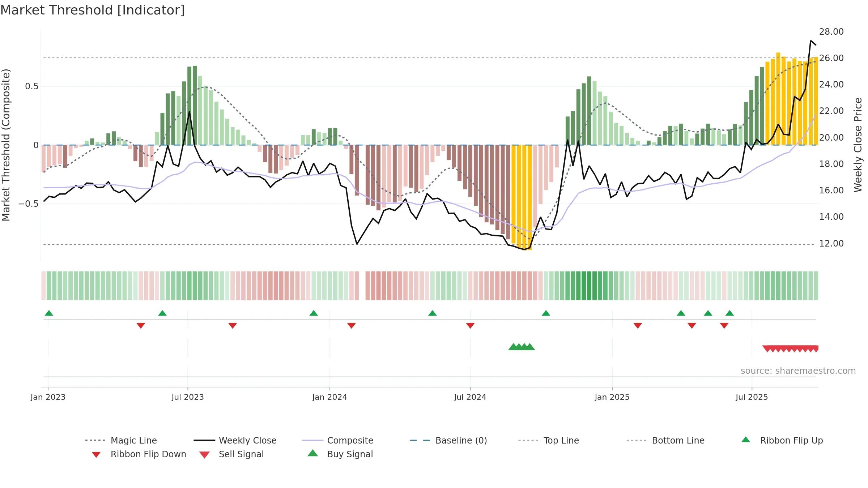Image resolution: width=868 pixels, height=488 pixels.
Task: Click the 12.00 price axis label
Action: (x=831, y=244)
